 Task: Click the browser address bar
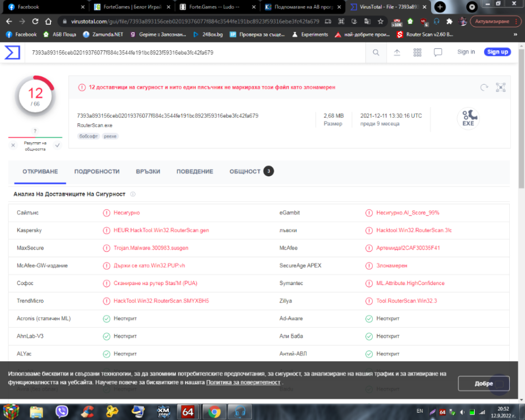(195, 21)
